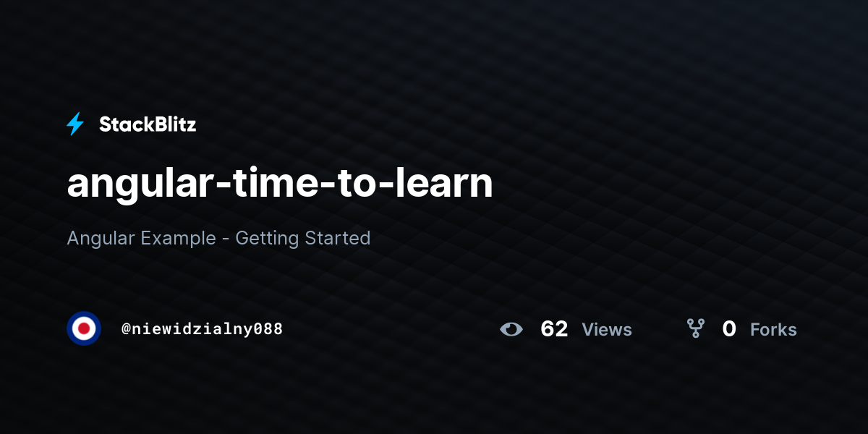Click the letter 'S' in StackBlitz
The image size is (868, 434).
[x=105, y=124]
